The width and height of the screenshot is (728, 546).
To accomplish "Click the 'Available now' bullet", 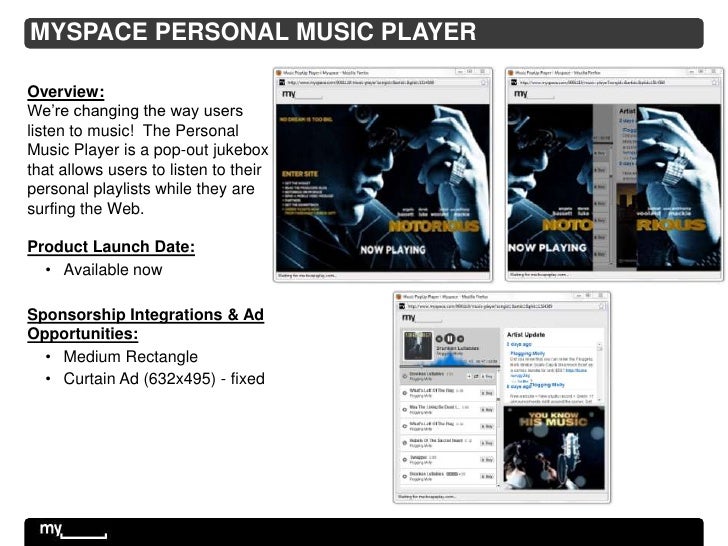I will [x=113, y=270].
